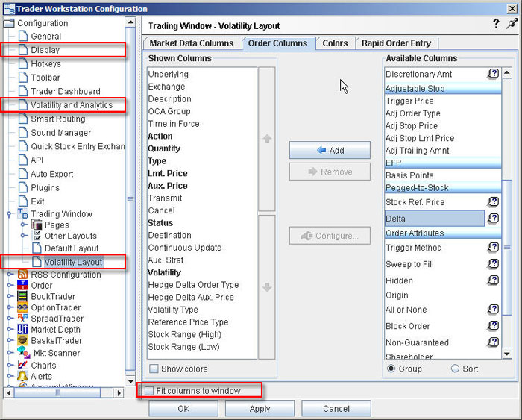Open help icon beside Sweep to Fill
The width and height of the screenshot is (522, 420).
[493, 264]
